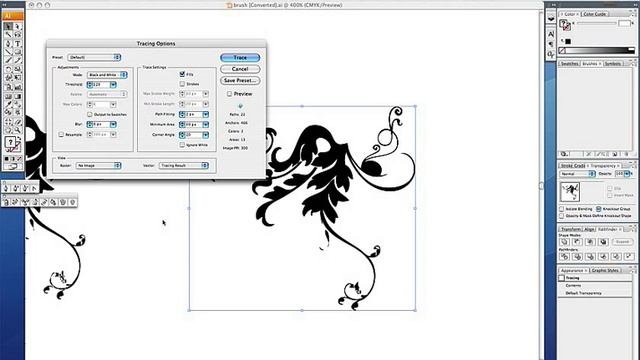Click the K slider in Color panel
This screenshot has height=360, width=640.
596,23
